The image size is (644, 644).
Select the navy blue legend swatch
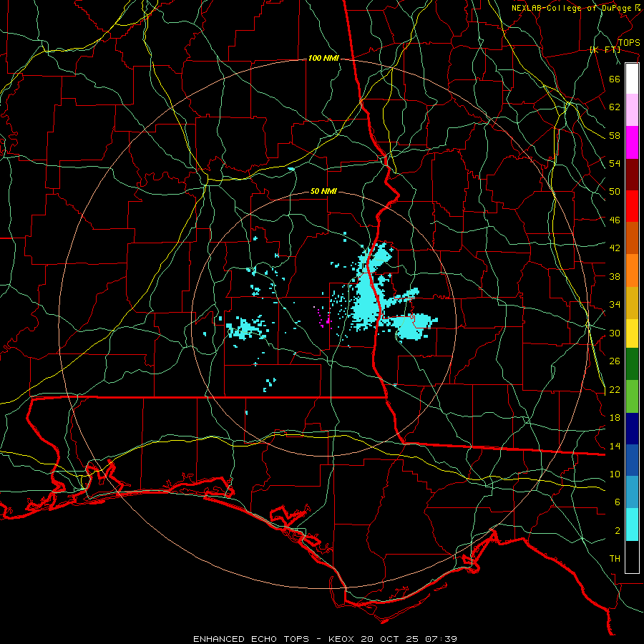point(632,429)
